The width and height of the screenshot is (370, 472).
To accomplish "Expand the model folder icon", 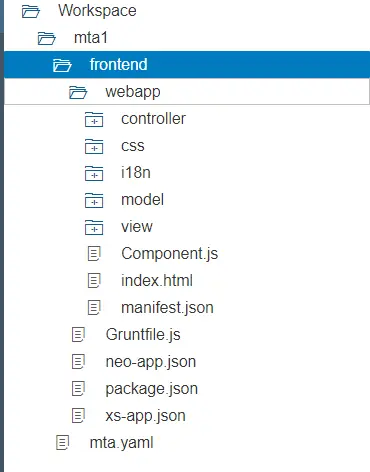I will (x=94, y=200).
